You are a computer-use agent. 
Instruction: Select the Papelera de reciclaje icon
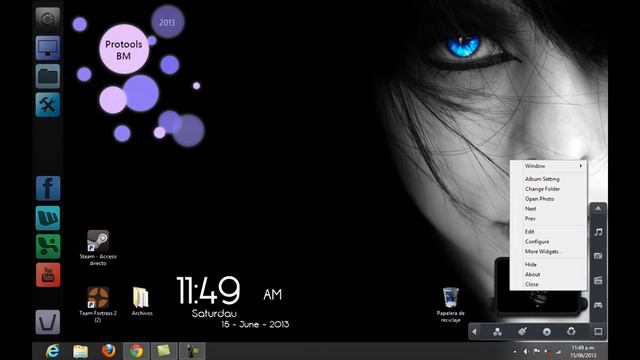coord(451,304)
